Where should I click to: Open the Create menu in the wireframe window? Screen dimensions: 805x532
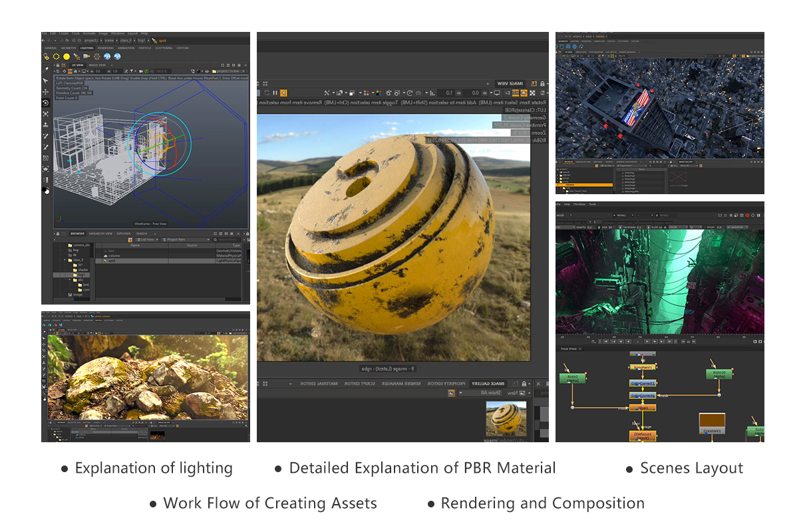(x=64, y=33)
